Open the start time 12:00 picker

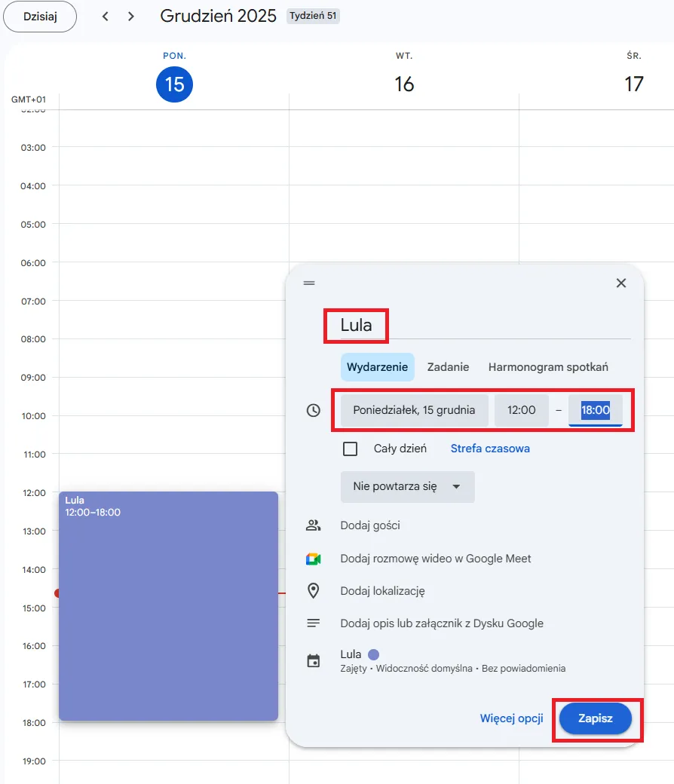coord(521,410)
